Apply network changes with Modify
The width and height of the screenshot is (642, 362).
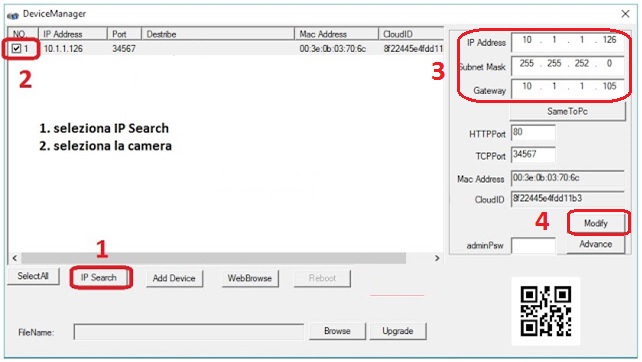click(596, 223)
